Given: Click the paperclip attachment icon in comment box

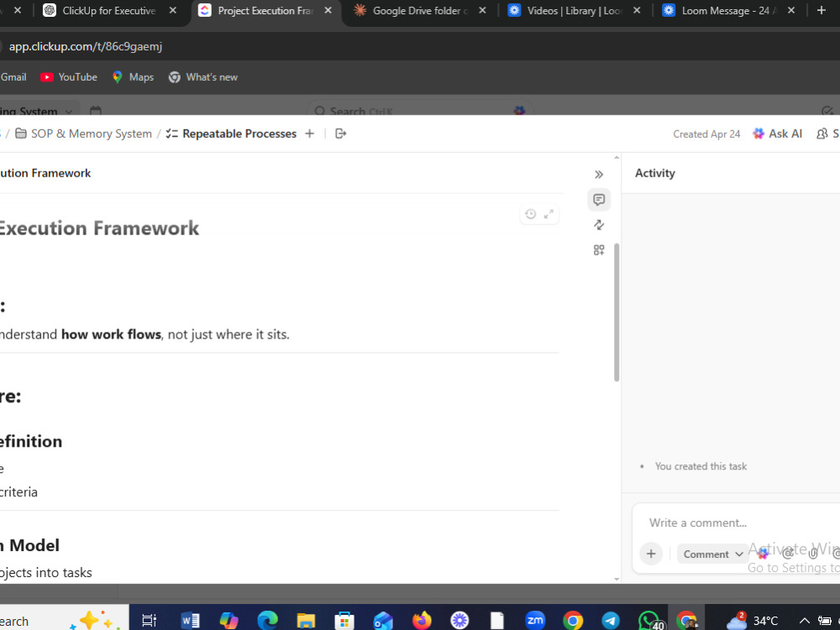Looking at the screenshot, I should pyautogui.click(x=812, y=554).
